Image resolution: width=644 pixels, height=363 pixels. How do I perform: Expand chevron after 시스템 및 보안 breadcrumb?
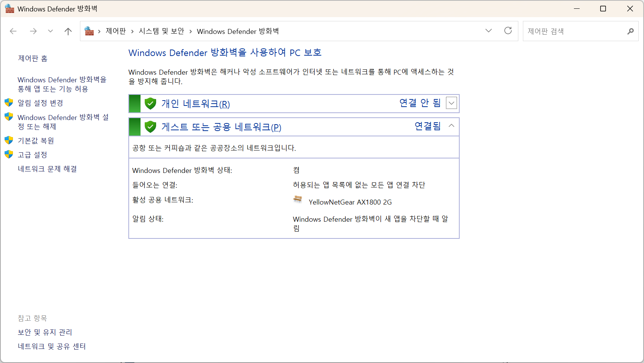(x=190, y=32)
